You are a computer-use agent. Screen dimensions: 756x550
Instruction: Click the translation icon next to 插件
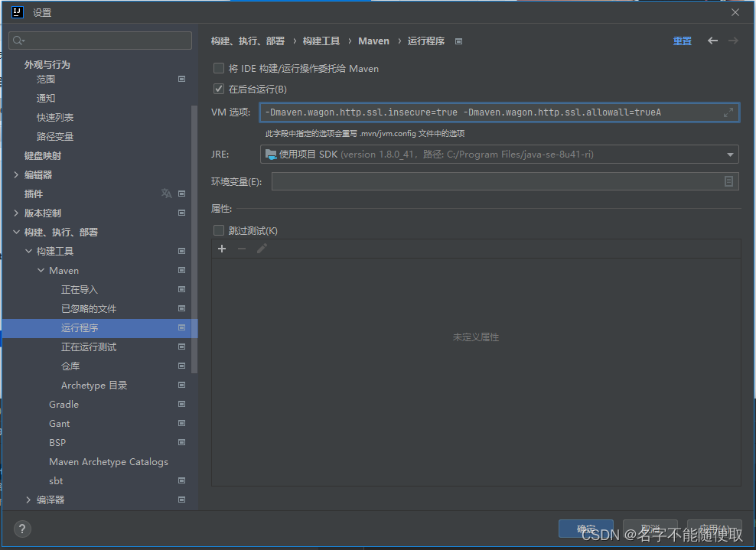click(x=166, y=194)
